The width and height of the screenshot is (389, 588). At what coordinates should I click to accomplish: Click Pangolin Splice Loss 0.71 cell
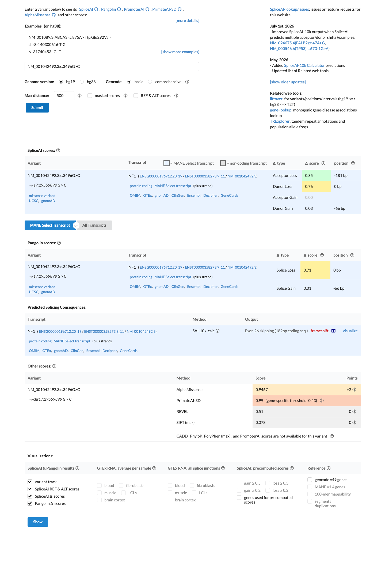[315, 270]
